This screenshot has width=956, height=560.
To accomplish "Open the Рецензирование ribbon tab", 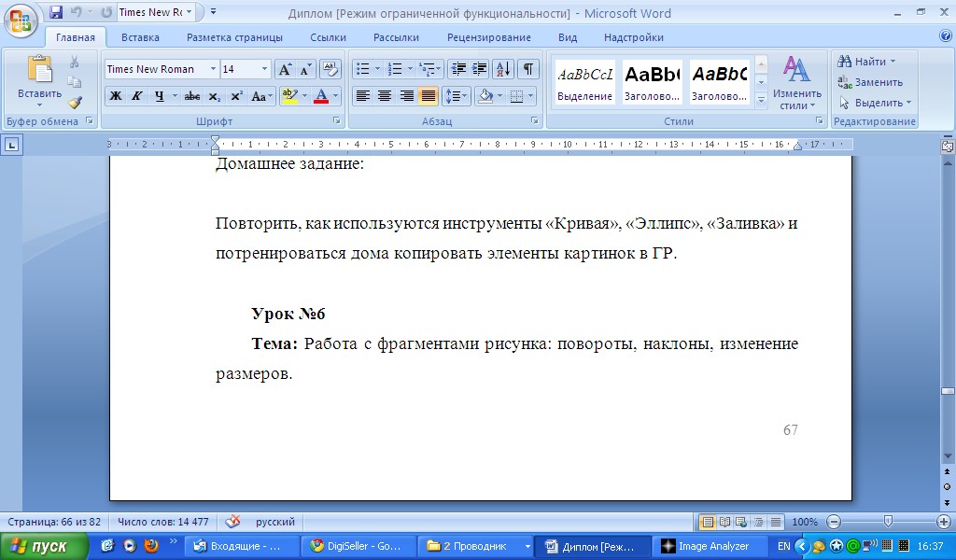I will (488, 37).
